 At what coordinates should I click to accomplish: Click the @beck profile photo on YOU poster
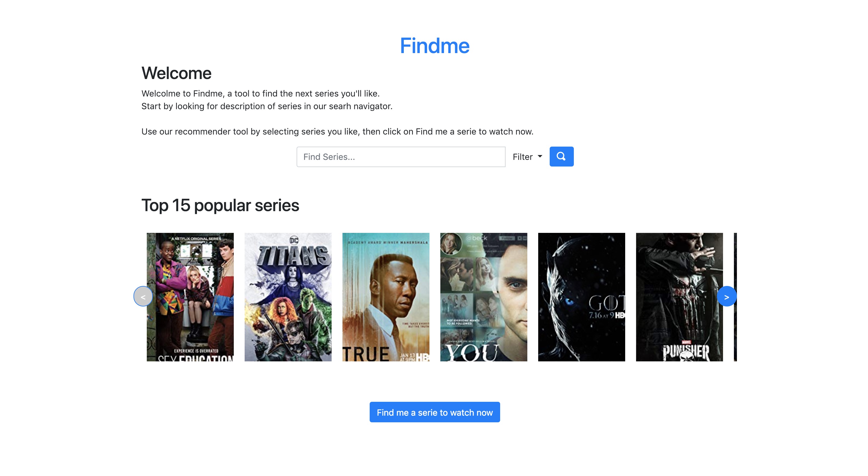tap(451, 243)
